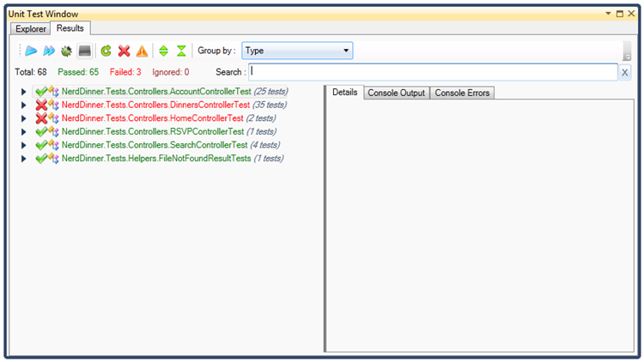Click the 'Passed: 65' counter
Image resolution: width=644 pixels, height=362 pixels.
[x=78, y=72]
